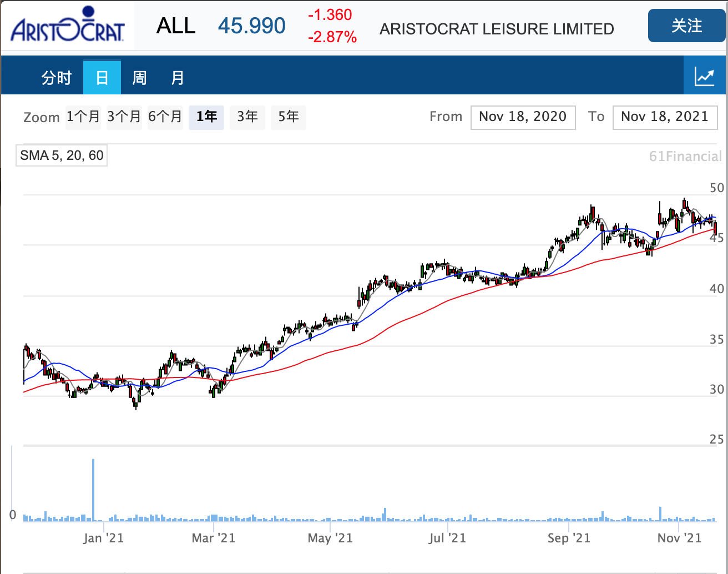Viewport: 728px width, 574px height.
Task: Click the 45.990 last price value
Action: [x=252, y=26]
